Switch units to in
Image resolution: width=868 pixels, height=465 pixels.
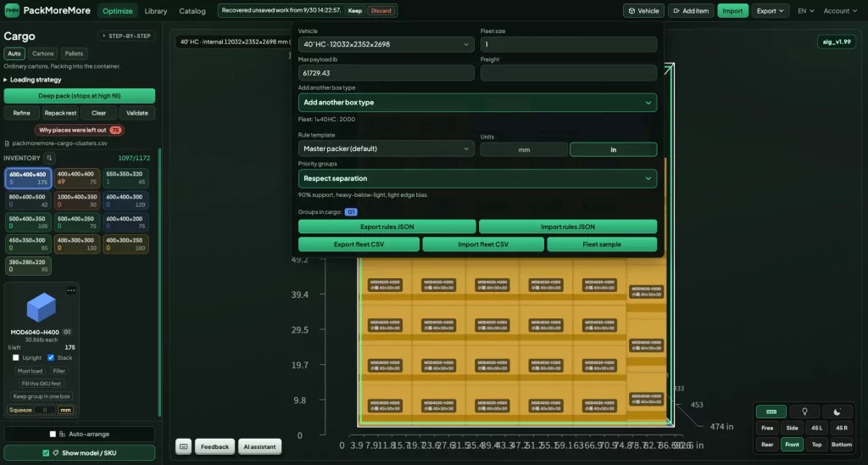pyautogui.click(x=614, y=149)
